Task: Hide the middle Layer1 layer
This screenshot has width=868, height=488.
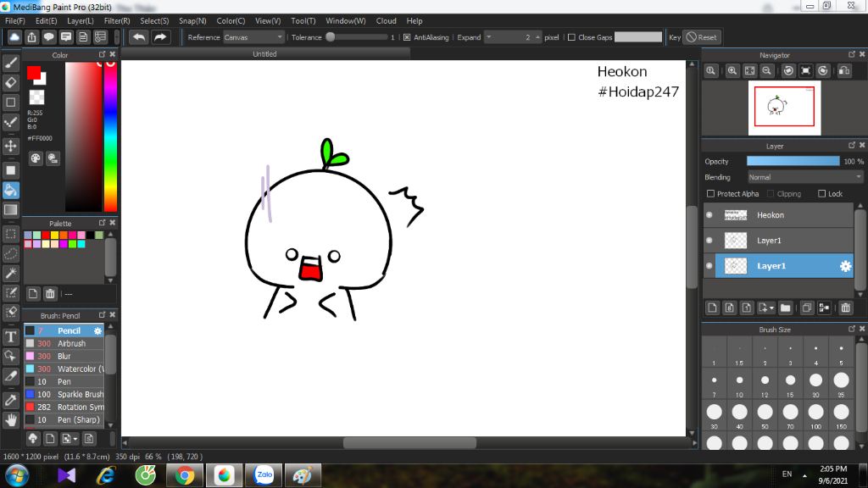Action: tap(709, 241)
